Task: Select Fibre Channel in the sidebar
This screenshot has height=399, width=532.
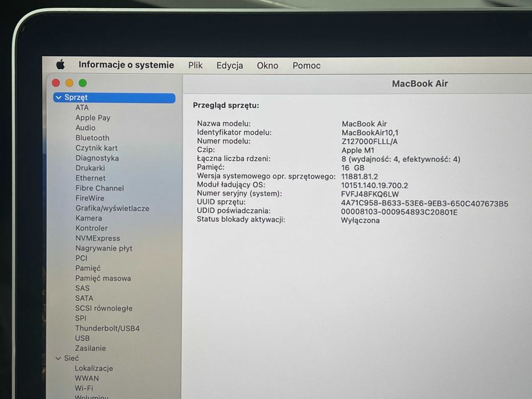Action: point(100,188)
